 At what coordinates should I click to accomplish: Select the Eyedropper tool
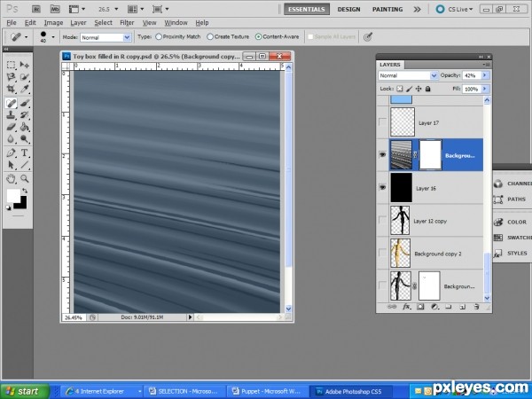coord(25,89)
